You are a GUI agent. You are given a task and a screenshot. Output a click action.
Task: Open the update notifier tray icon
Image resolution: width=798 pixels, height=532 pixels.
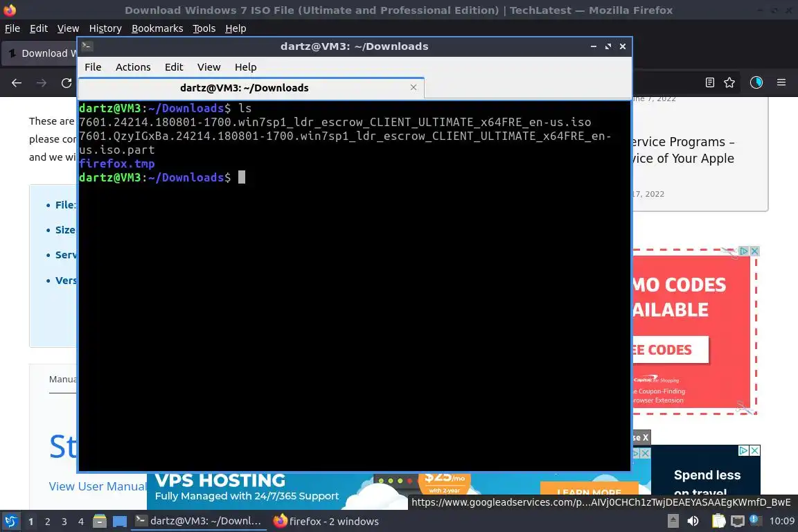(756, 520)
